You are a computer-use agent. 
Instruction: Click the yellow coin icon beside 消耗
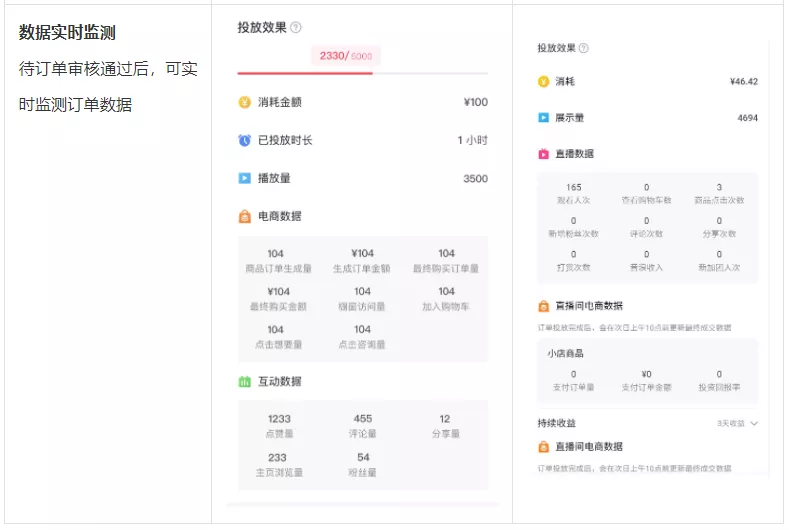point(543,82)
